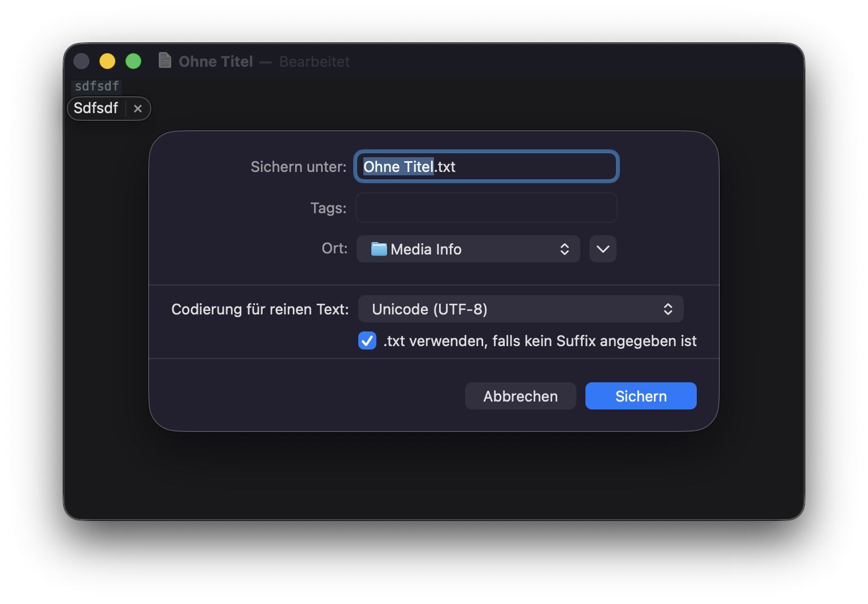Click the gray close window button
Image resolution: width=868 pixels, height=604 pixels.
[81, 61]
